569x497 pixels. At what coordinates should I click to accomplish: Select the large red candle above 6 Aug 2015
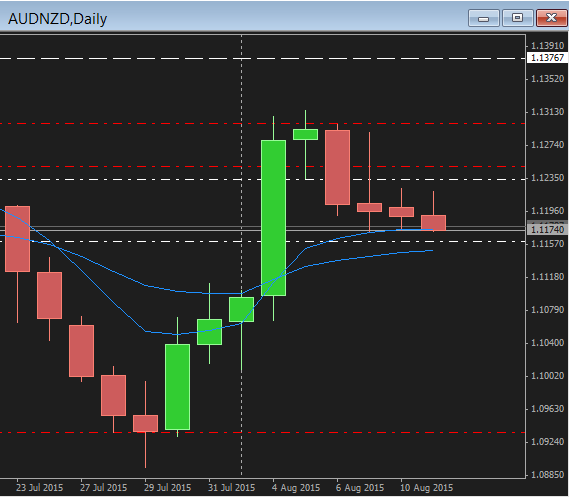(x=337, y=167)
